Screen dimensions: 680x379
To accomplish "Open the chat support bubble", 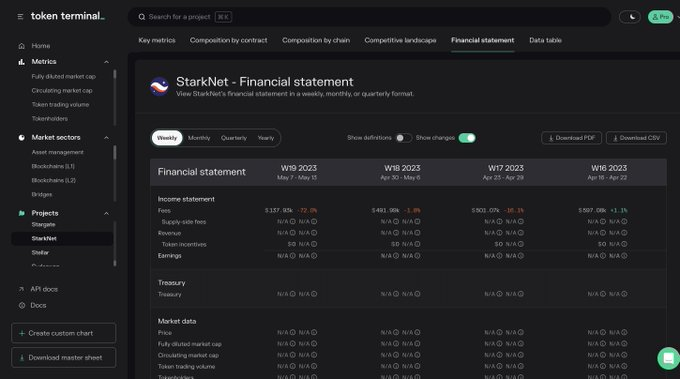I will [668, 358].
